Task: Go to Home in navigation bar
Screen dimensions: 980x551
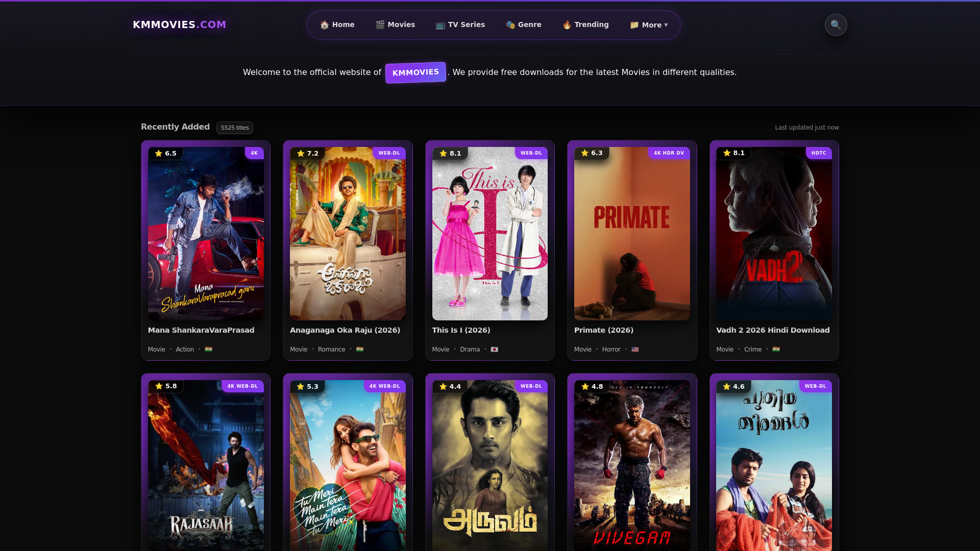Action: point(337,24)
